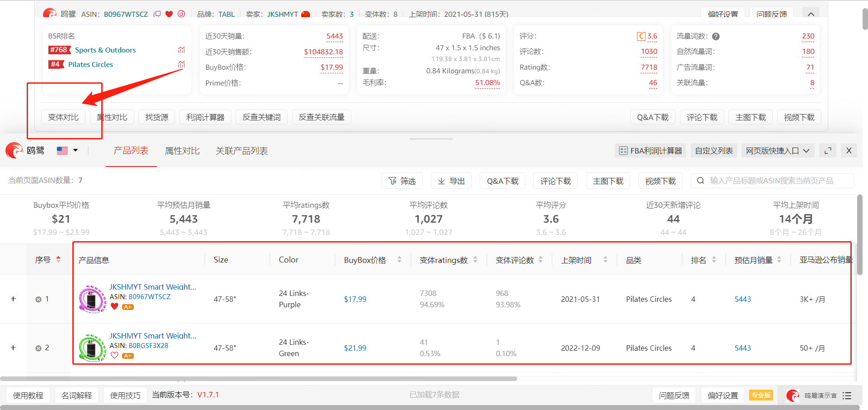Expand row 1 with the plus sign
Viewport: 868px width, 410px height.
click(x=13, y=299)
